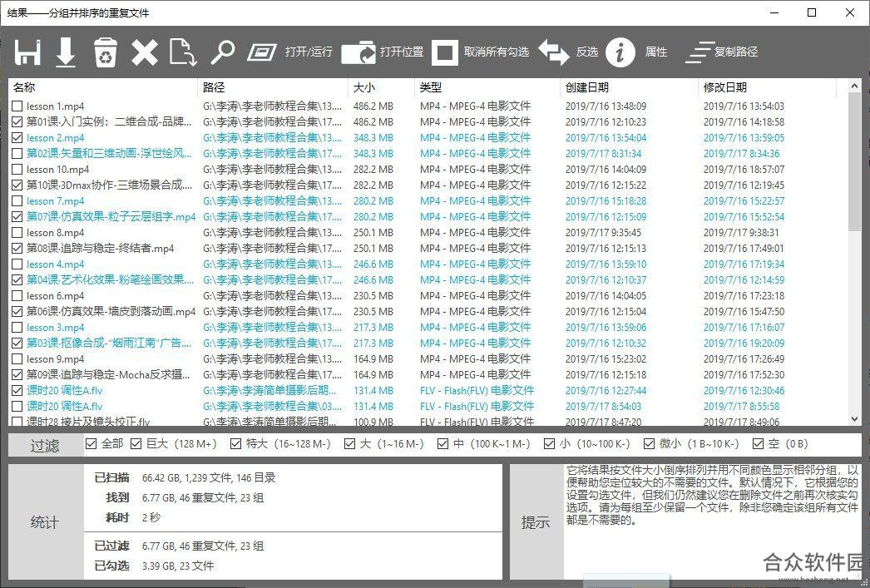Click the 反选 swap arrows icon
The width and height of the screenshot is (870, 588).
(x=553, y=52)
